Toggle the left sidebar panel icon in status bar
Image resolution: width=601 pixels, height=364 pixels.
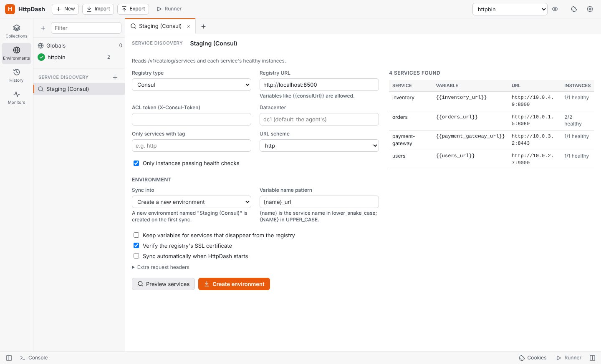(x=9, y=358)
